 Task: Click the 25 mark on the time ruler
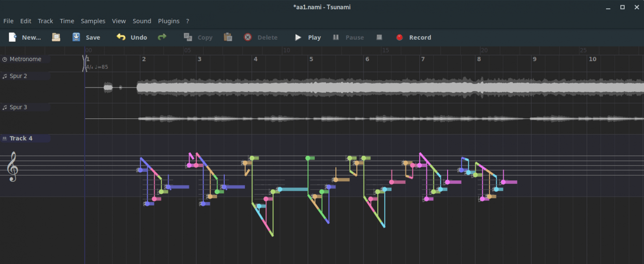[583, 50]
